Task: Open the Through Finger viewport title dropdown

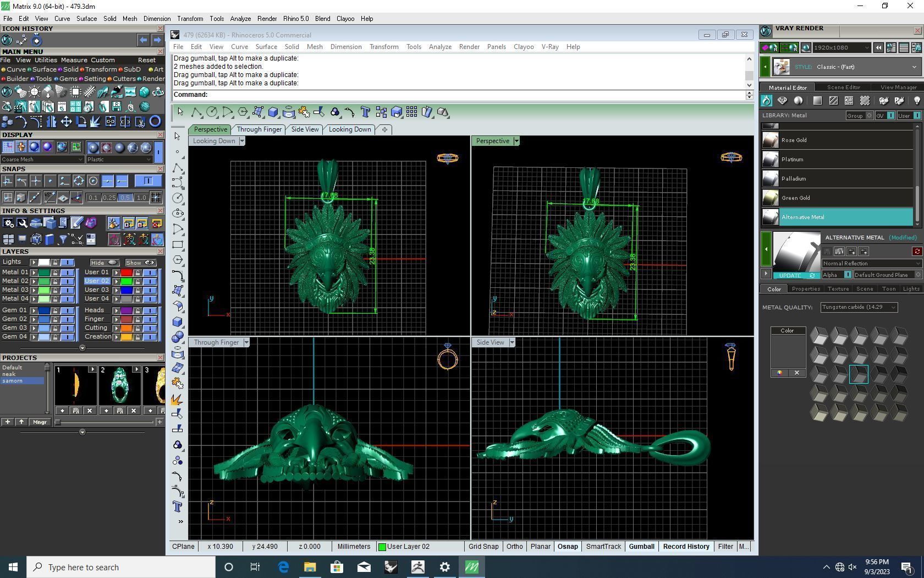Action: tap(246, 342)
